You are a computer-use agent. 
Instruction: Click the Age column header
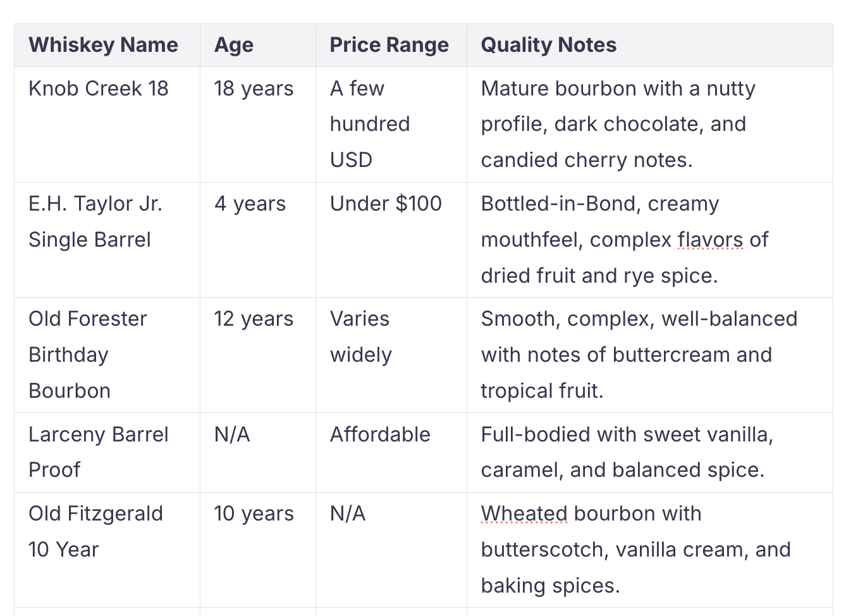pyautogui.click(x=234, y=46)
